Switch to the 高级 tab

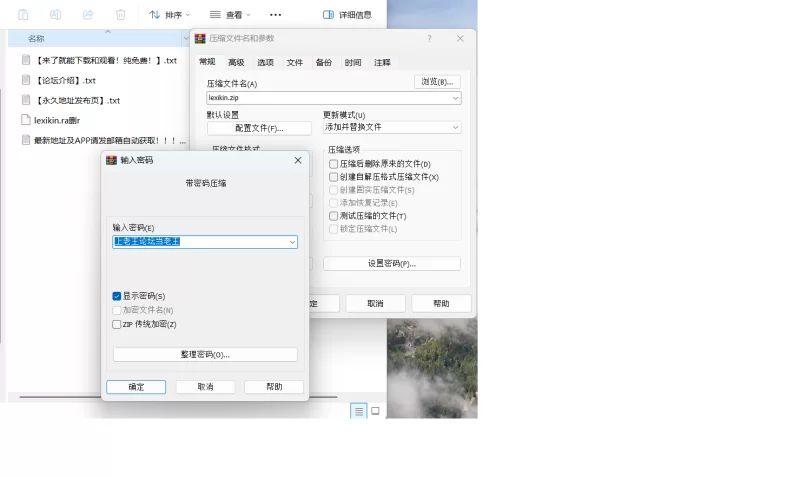point(236,62)
